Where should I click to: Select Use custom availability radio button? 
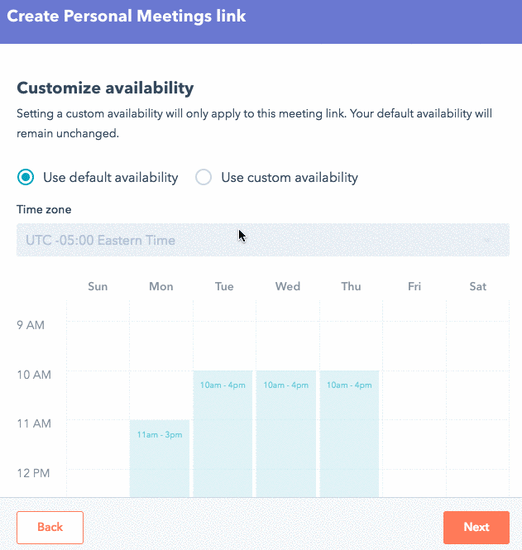pyautogui.click(x=203, y=177)
